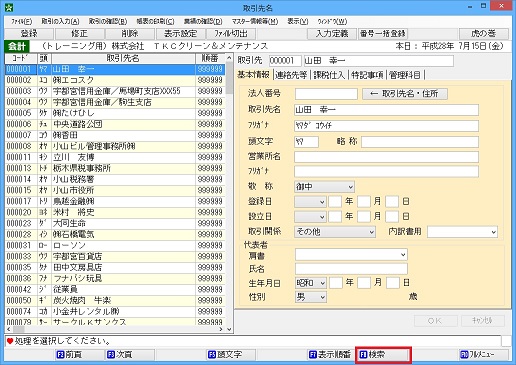516x365 pixels.
Task: Click the 法人番号 input field
Action: 326,94
